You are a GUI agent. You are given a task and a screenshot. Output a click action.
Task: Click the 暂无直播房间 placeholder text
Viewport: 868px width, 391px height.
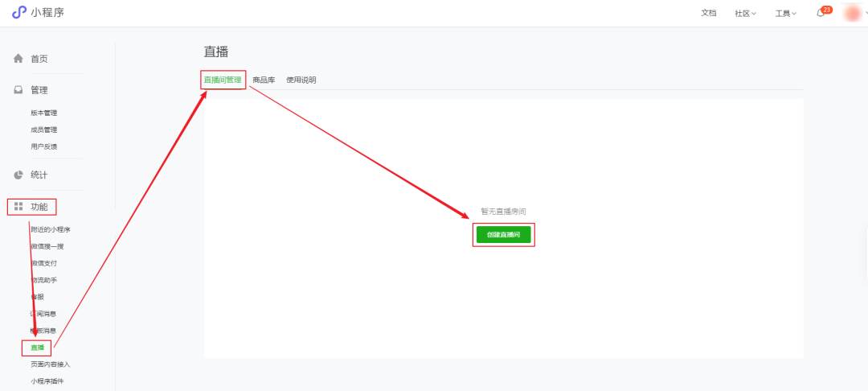(x=503, y=212)
